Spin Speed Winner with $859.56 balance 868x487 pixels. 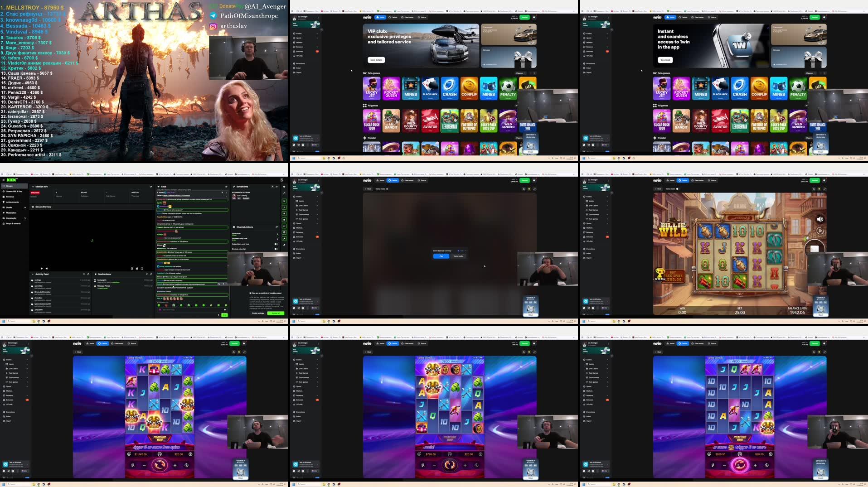coord(740,465)
